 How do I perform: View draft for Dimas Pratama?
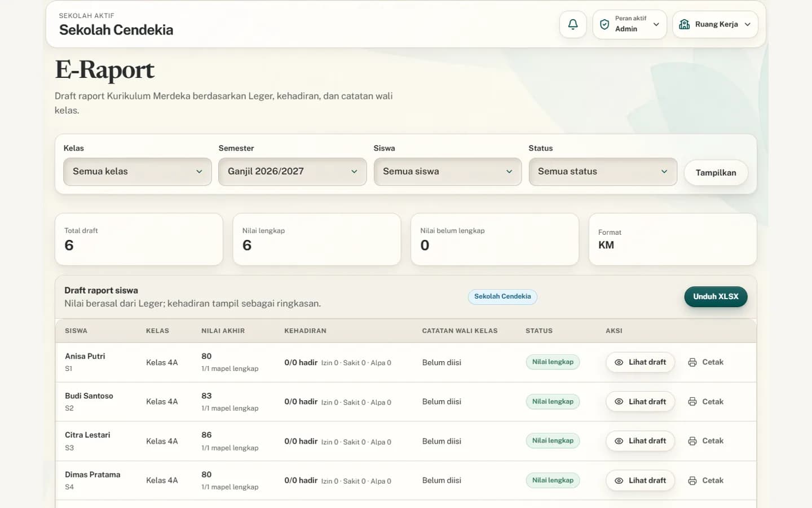click(x=641, y=480)
